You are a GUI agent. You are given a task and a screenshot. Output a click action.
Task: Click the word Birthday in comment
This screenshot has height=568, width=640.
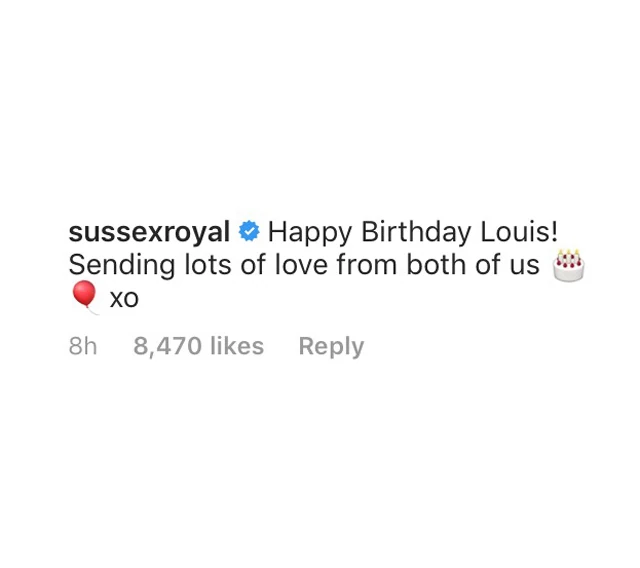click(x=416, y=233)
